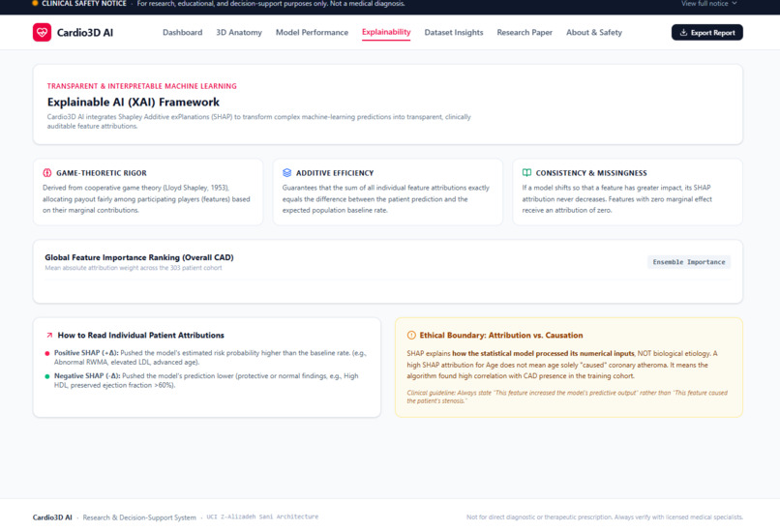Click the How to Read Individual Patient Attributions heading
780x532 pixels.
[x=140, y=335]
